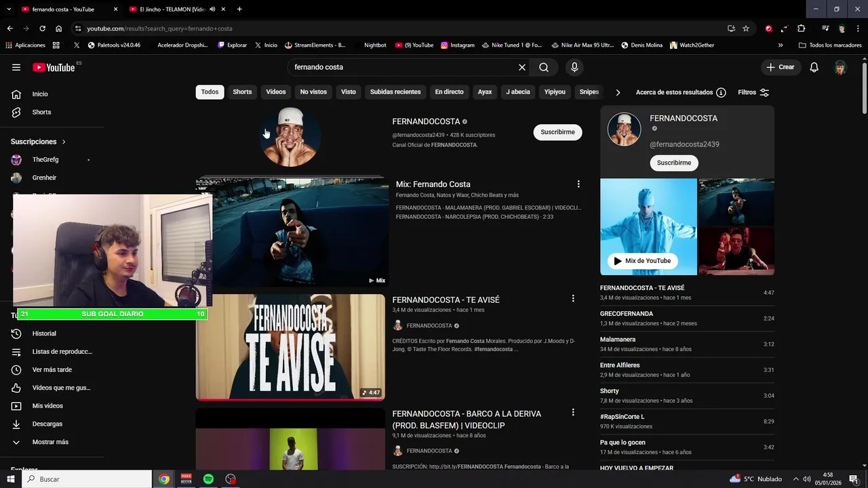This screenshot has width=868, height=488.
Task: Subscribe in the right channel card
Action: point(673,163)
